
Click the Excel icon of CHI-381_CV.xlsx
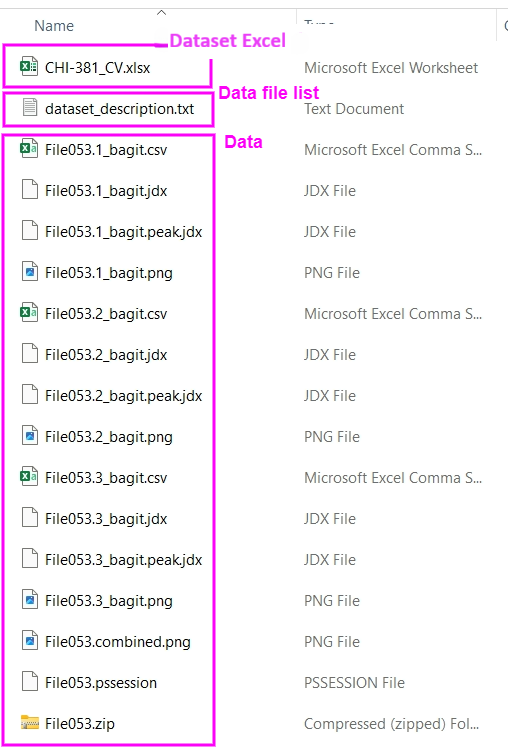click(29, 67)
